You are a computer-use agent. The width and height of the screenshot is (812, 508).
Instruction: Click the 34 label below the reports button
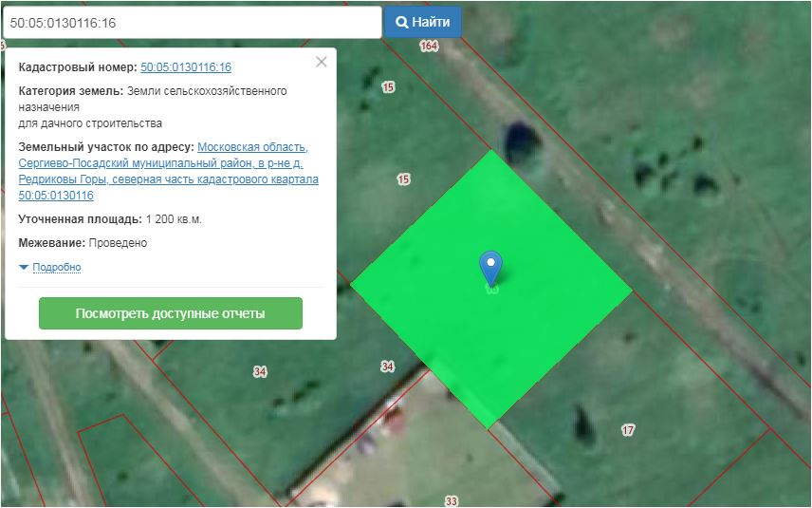(260, 371)
